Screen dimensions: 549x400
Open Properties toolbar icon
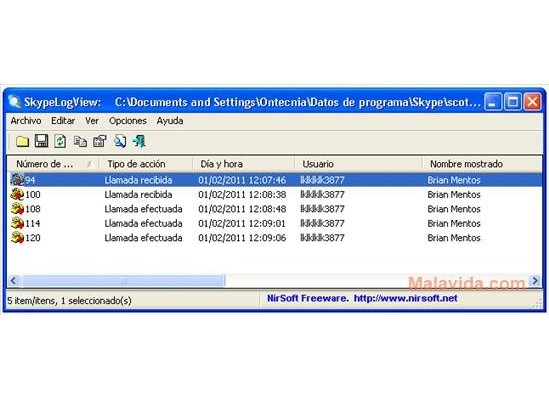click(x=100, y=141)
